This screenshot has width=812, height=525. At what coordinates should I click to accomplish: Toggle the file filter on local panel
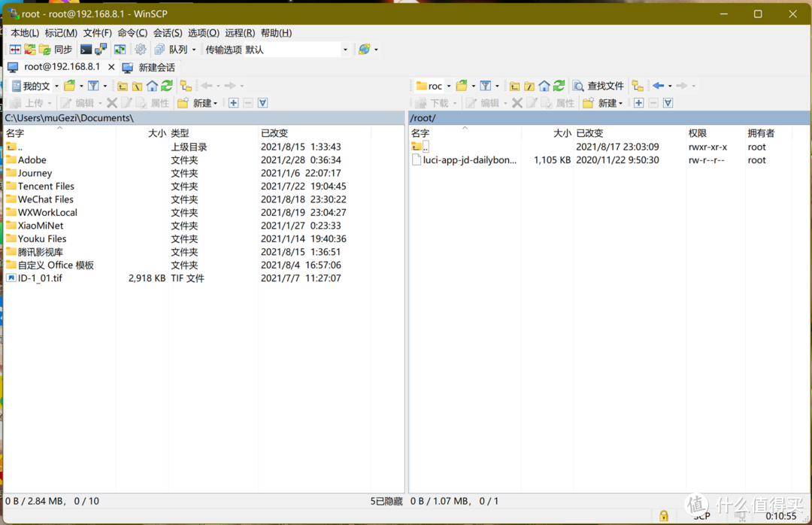93,85
